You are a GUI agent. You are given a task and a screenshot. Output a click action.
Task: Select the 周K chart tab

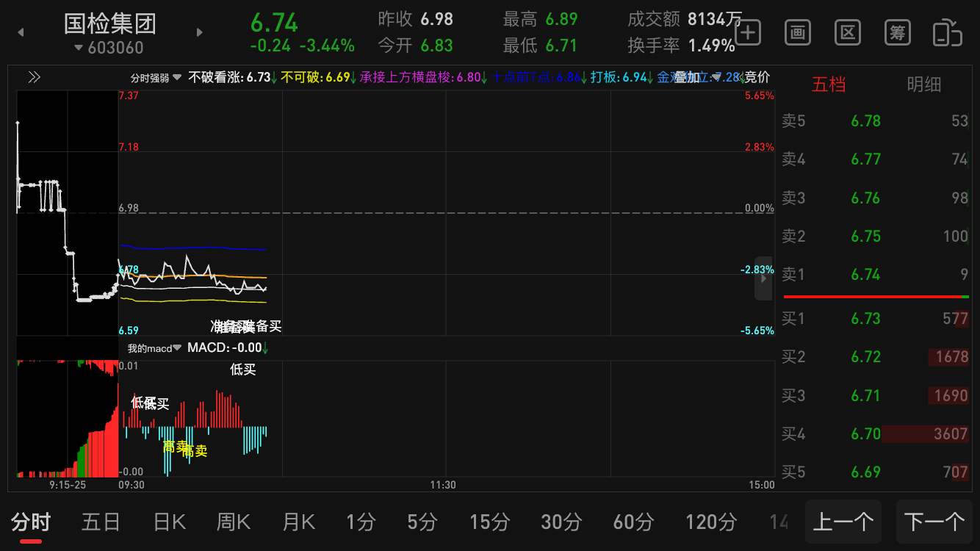[234, 522]
